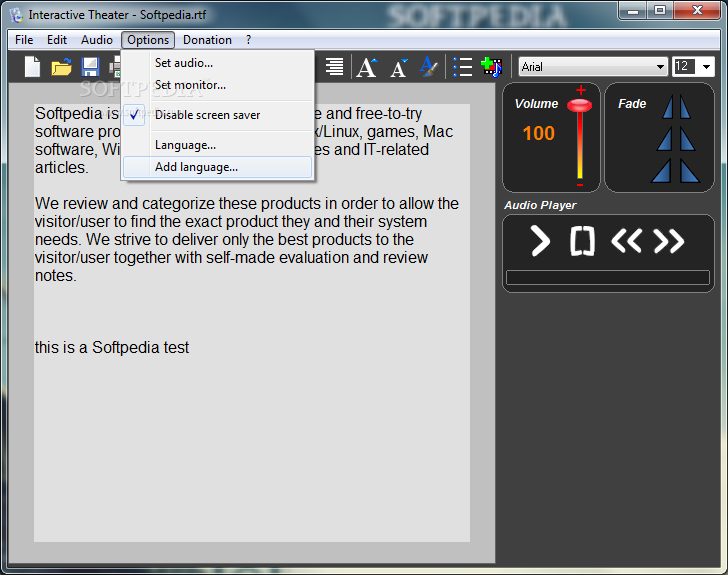
Task: Click the paragraph starting 'We review and categorize'
Action: (246, 240)
